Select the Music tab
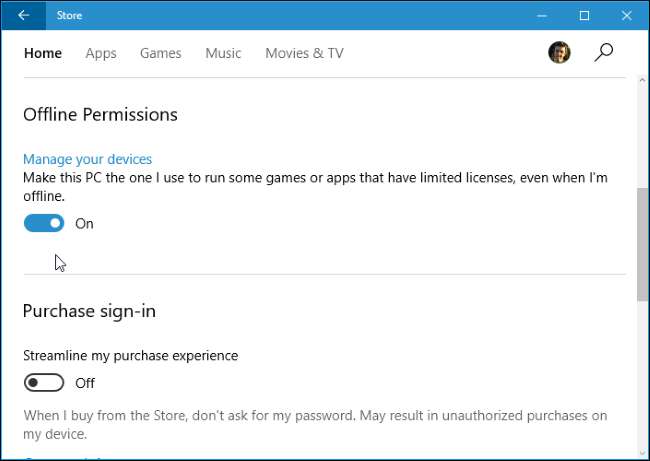The height and width of the screenshot is (461, 650). [223, 53]
